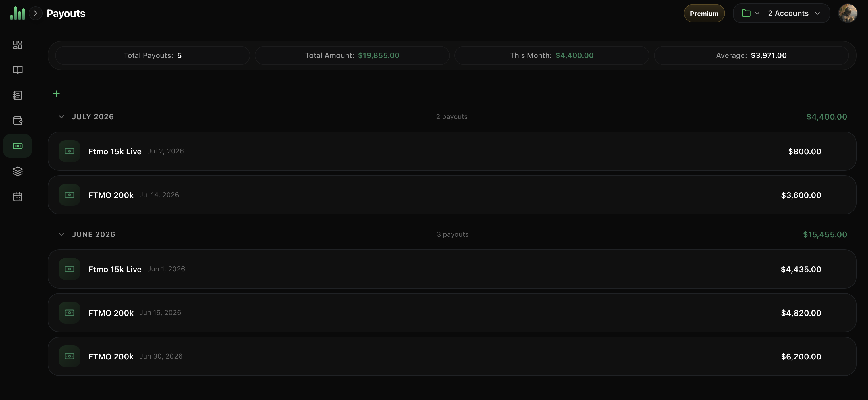Select FTMO 200k payout dated Jun 15
This screenshot has width=868, height=400.
[452, 313]
